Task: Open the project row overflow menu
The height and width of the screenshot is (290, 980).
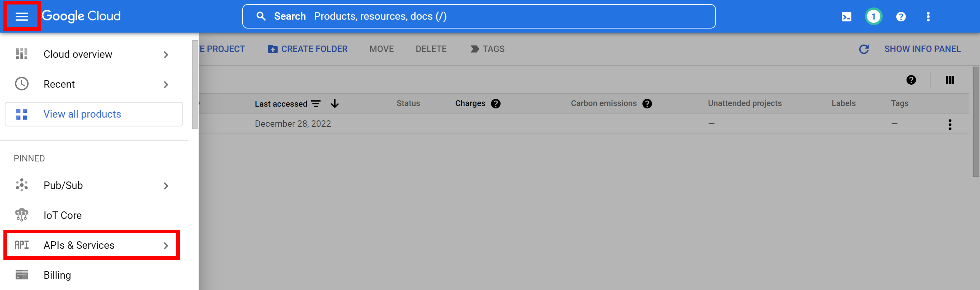Action: click(x=950, y=124)
